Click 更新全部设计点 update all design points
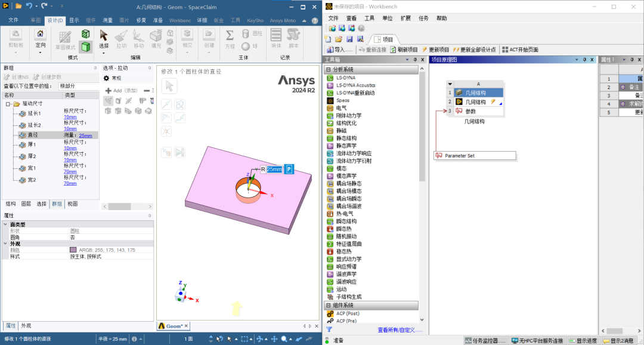The width and height of the screenshot is (644, 345). click(x=475, y=50)
